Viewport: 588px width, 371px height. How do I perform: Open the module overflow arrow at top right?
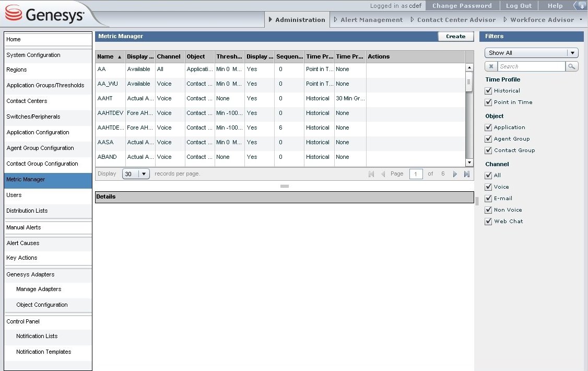click(x=581, y=19)
